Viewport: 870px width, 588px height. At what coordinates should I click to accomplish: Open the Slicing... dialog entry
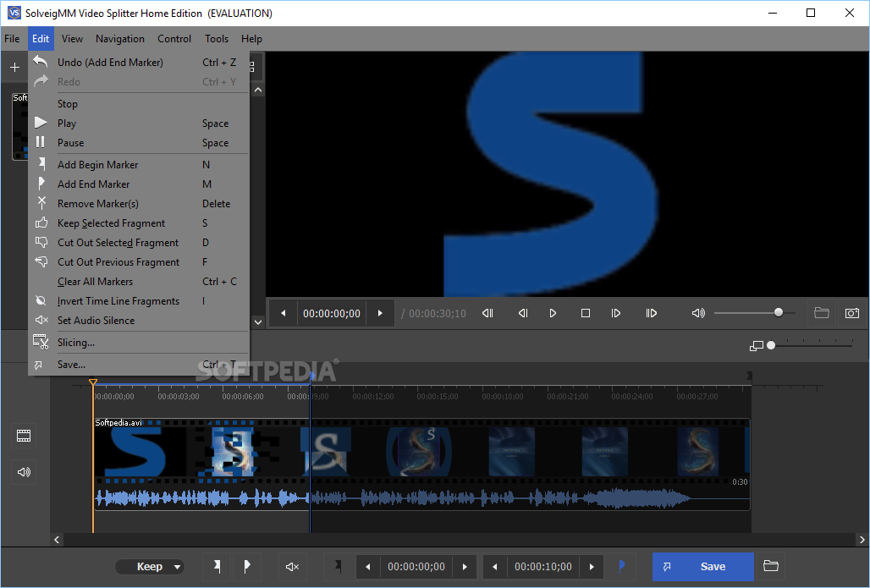click(x=138, y=343)
